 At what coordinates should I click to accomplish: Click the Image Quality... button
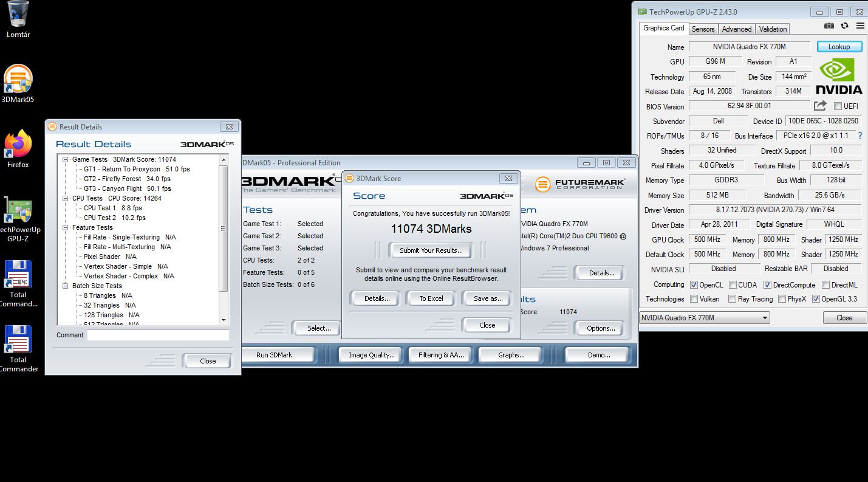click(x=371, y=355)
